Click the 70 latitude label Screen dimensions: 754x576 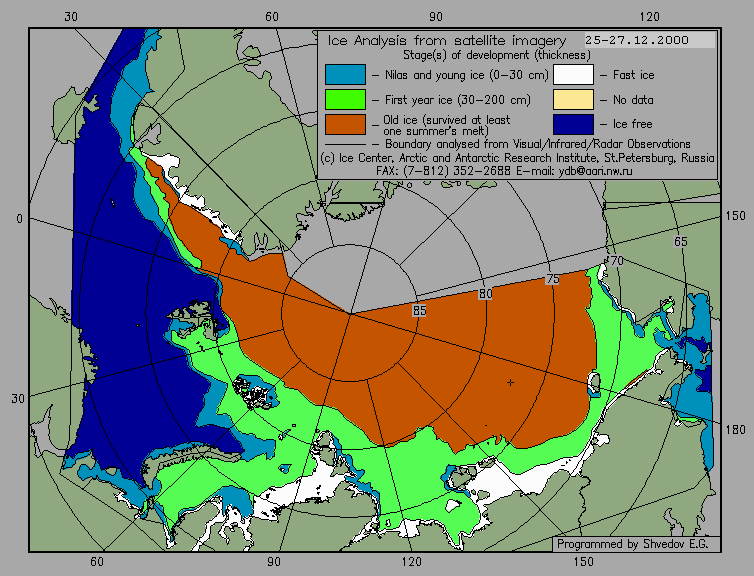(616, 260)
